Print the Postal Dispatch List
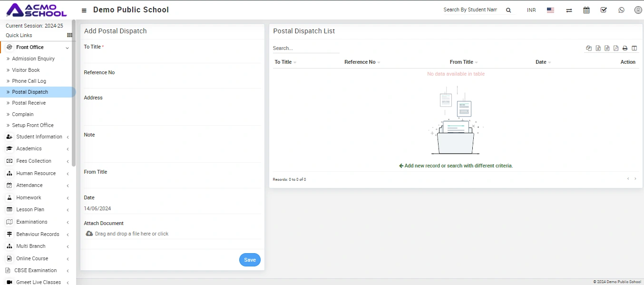This screenshot has height=285, width=644. [625, 48]
